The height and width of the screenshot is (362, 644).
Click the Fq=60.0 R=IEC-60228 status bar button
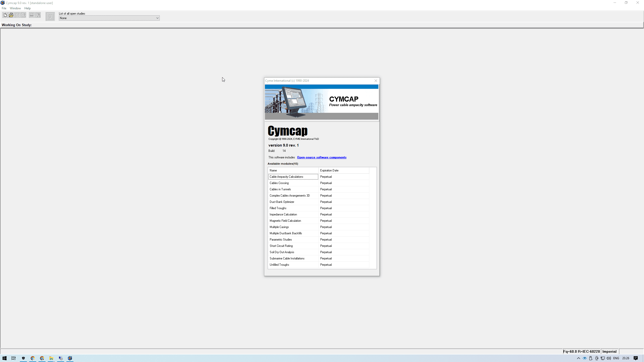pyautogui.click(x=581, y=351)
